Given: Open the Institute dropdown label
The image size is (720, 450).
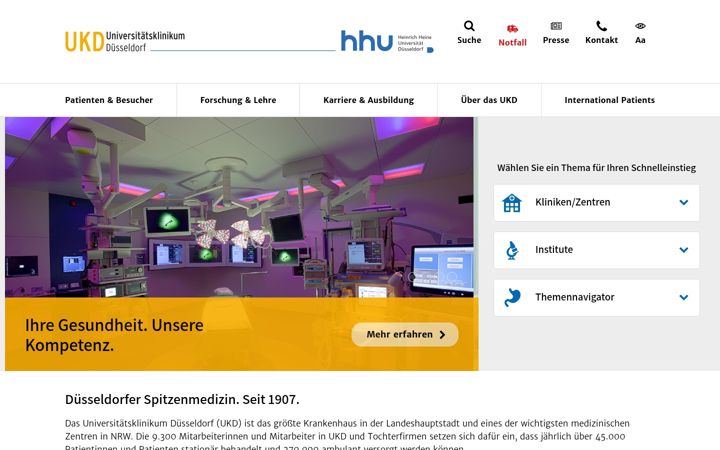Looking at the screenshot, I should coord(554,249).
